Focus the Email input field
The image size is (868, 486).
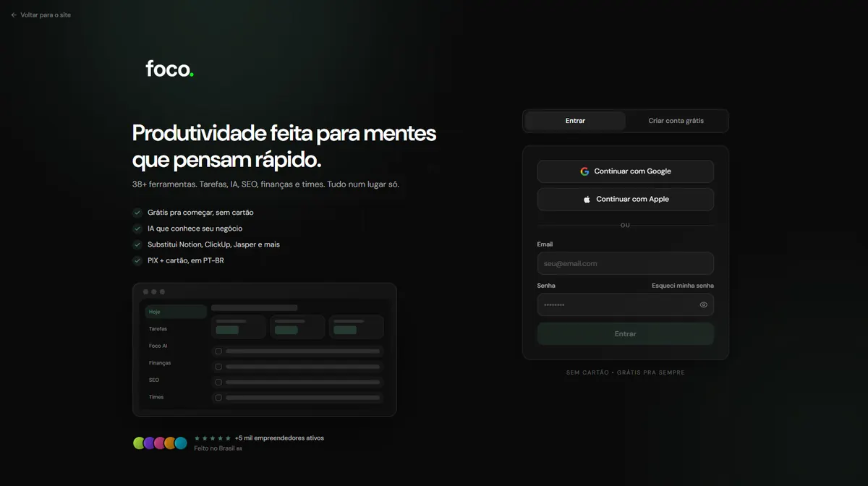(x=625, y=263)
